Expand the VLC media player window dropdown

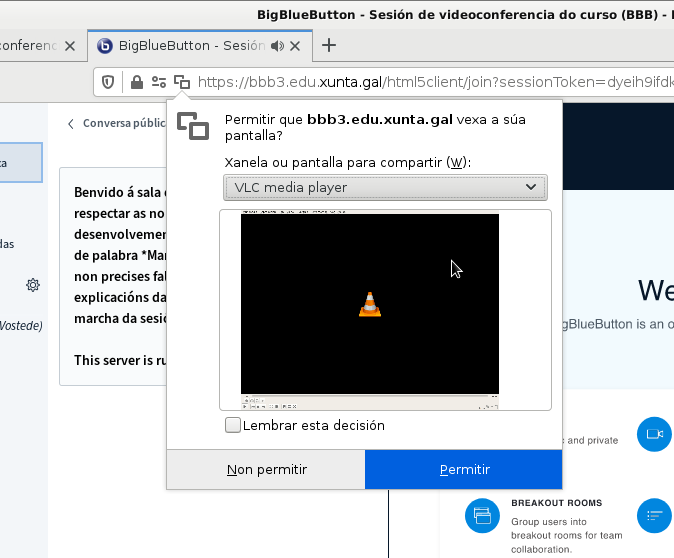tap(385, 187)
